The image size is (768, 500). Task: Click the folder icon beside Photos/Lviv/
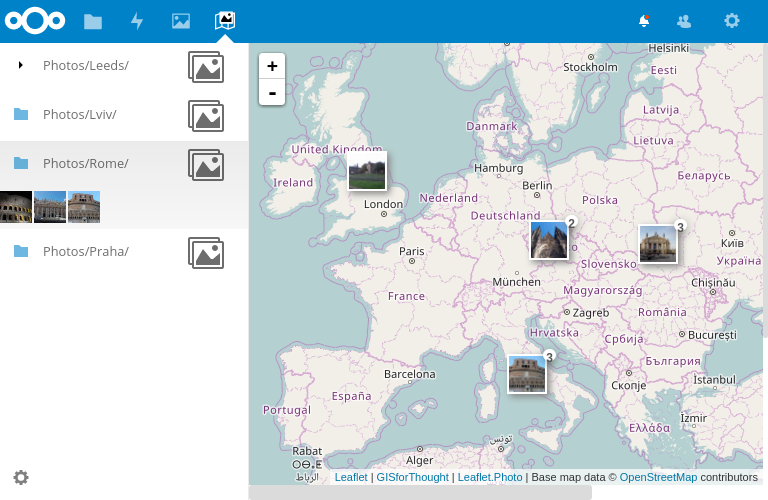pyautogui.click(x=21, y=114)
